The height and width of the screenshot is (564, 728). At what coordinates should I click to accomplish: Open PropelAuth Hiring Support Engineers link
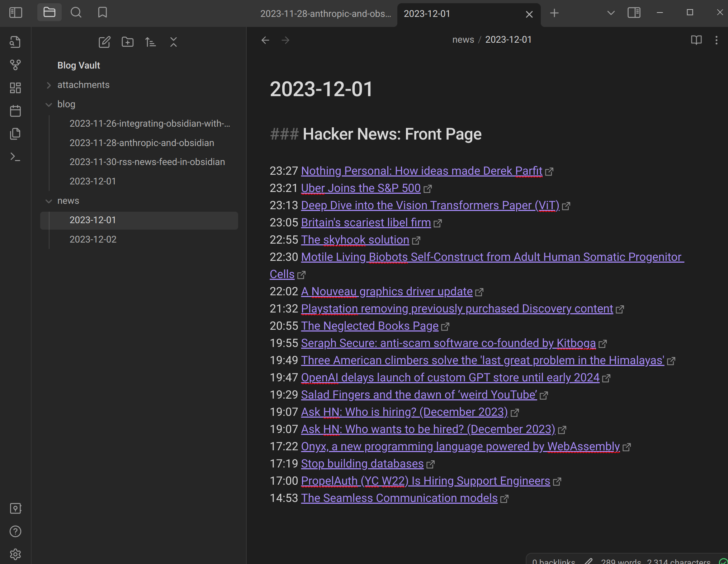(x=425, y=481)
